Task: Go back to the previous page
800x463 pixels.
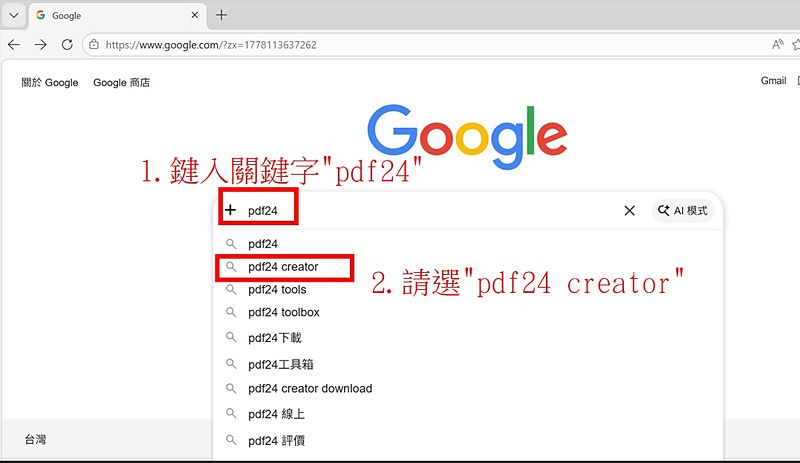Action: click(14, 45)
